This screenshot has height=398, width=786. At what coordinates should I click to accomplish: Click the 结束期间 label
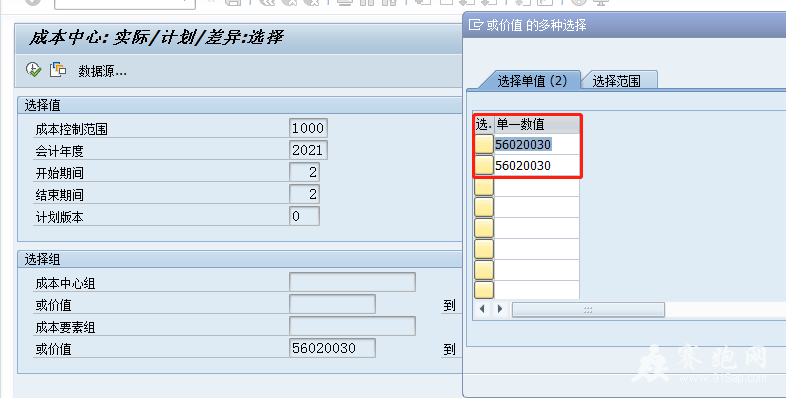pyautogui.click(x=59, y=195)
